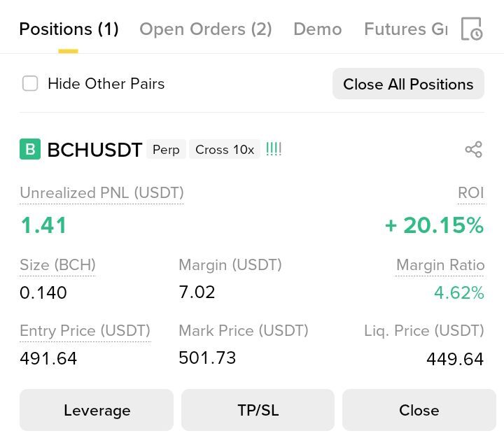Close the BCHUSDT position

[419, 410]
